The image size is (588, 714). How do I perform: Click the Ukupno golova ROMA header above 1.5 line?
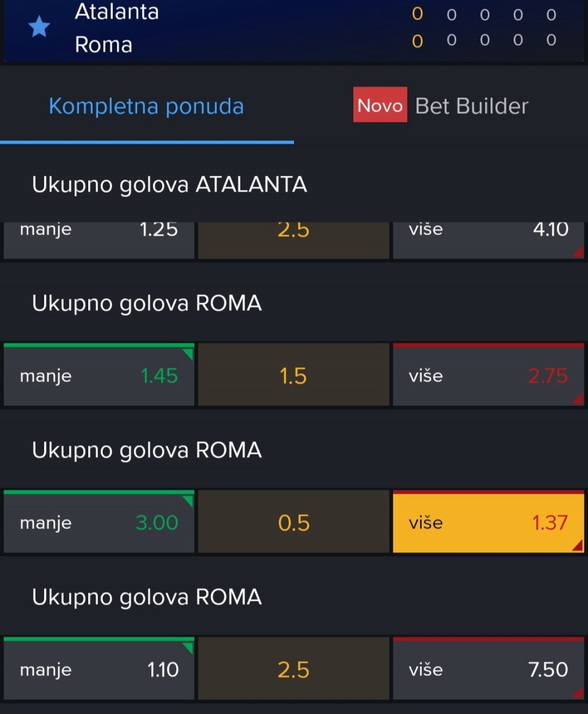(146, 303)
